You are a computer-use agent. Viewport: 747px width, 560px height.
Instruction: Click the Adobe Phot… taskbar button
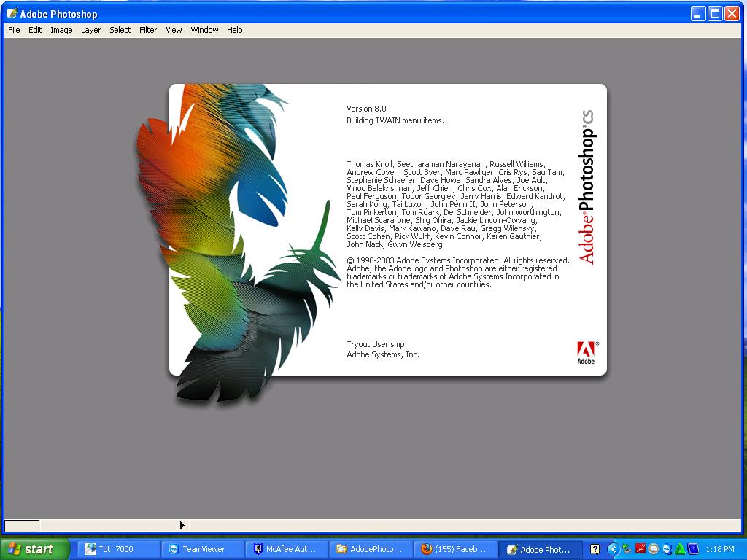point(541,549)
